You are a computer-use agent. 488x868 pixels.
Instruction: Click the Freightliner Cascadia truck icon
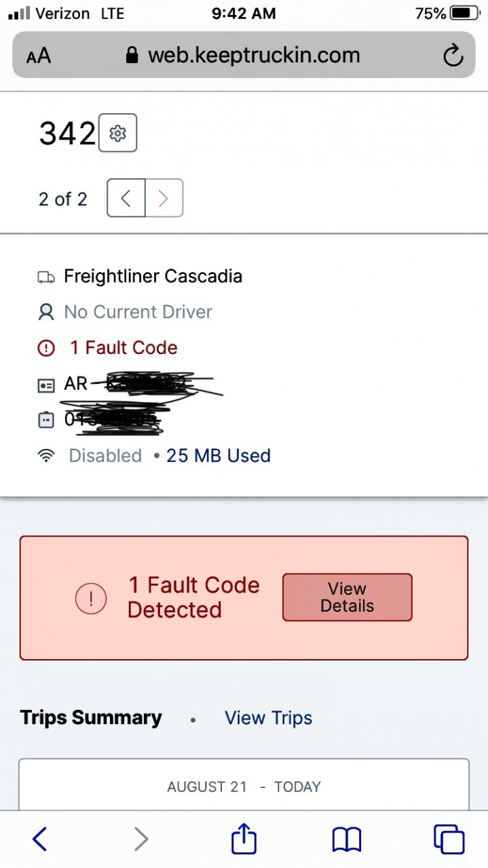click(x=46, y=277)
